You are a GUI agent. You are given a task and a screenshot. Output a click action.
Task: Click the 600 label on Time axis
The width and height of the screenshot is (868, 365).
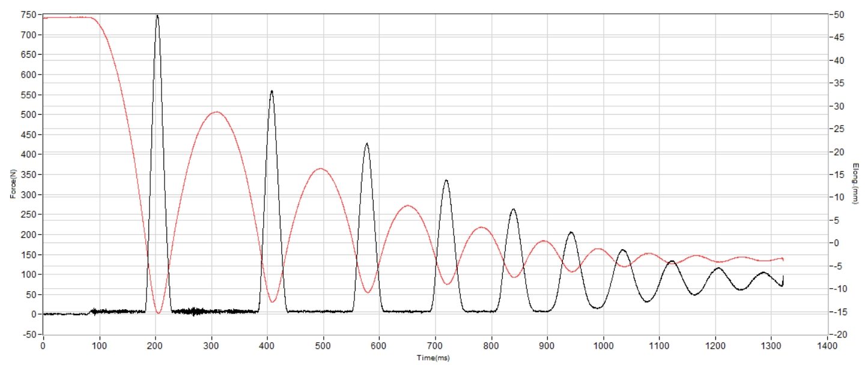[x=380, y=347]
